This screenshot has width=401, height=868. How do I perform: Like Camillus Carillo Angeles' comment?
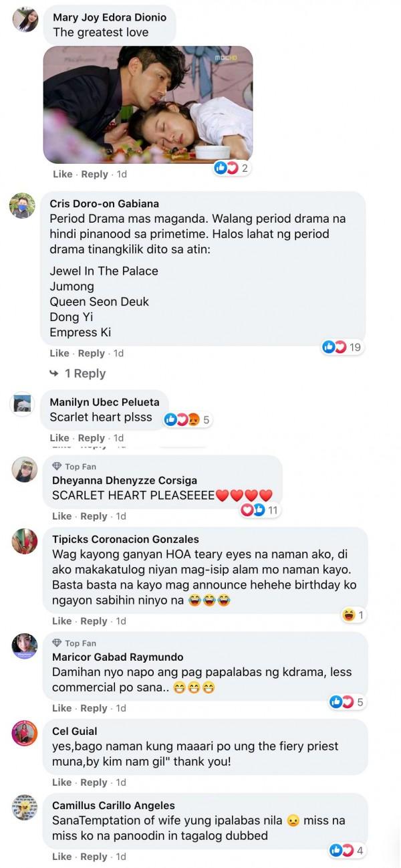coord(61,856)
